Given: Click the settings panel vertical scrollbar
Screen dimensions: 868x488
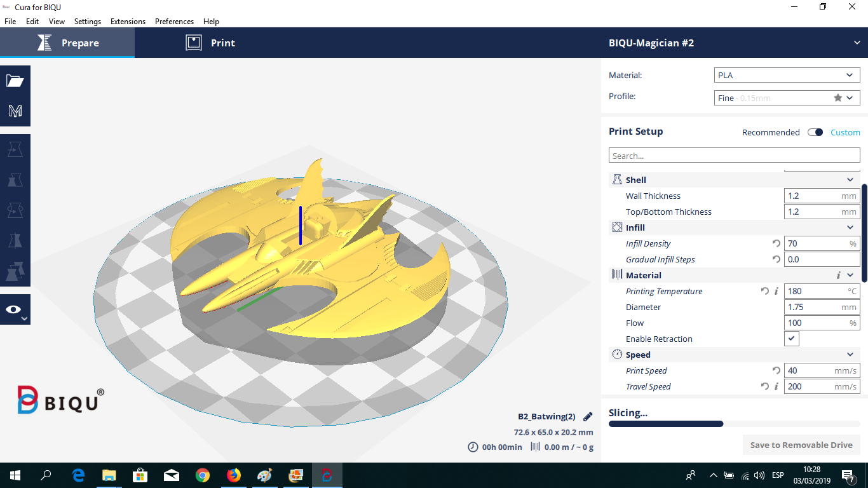Looking at the screenshot, I should (864, 233).
